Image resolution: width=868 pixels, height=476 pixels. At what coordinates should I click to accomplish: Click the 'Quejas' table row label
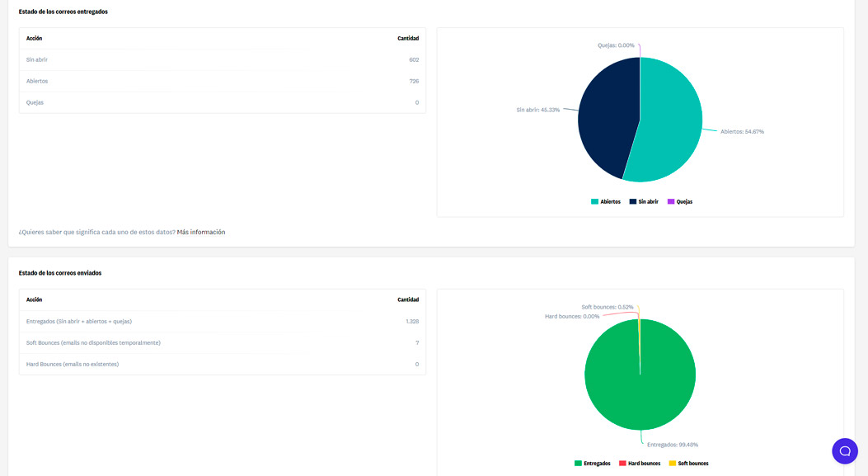(35, 102)
